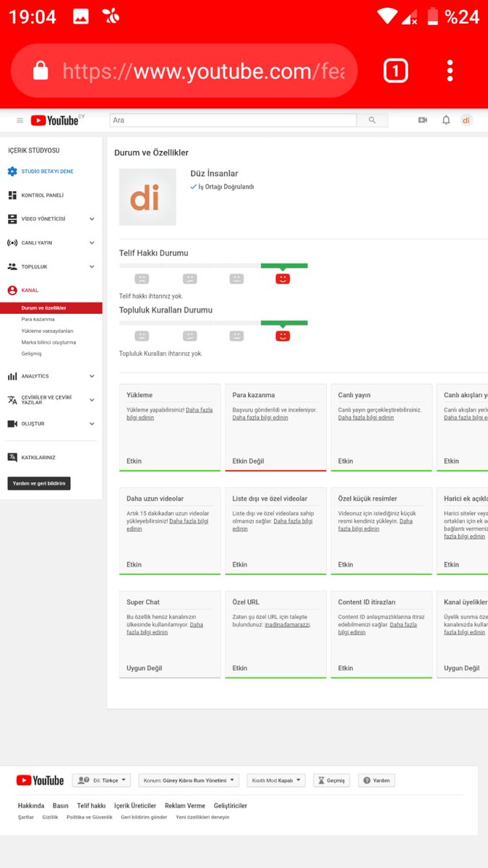Open the Kısıtlı Mod dropdown
The image size is (488, 868).
(275, 780)
